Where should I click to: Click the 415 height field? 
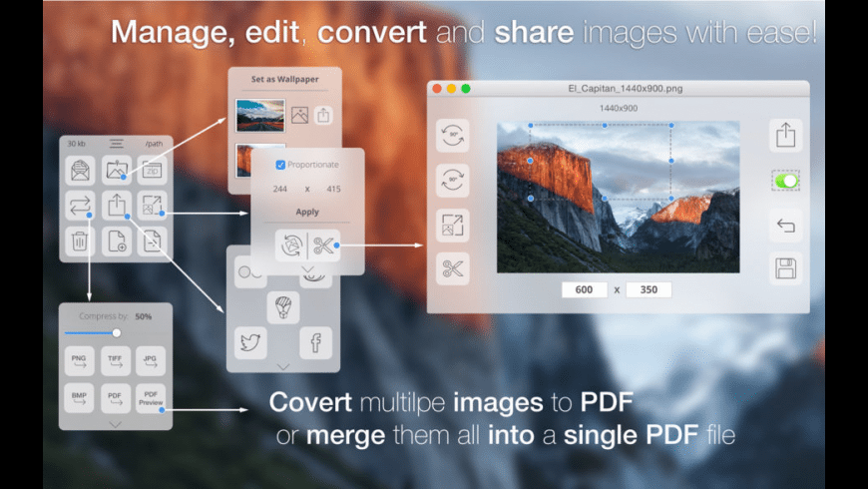333,189
